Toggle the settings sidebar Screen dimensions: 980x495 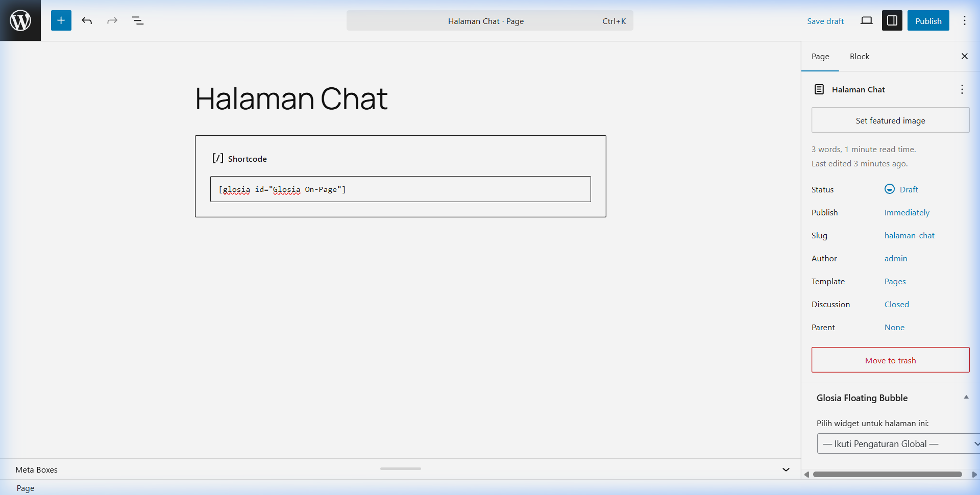click(x=892, y=20)
